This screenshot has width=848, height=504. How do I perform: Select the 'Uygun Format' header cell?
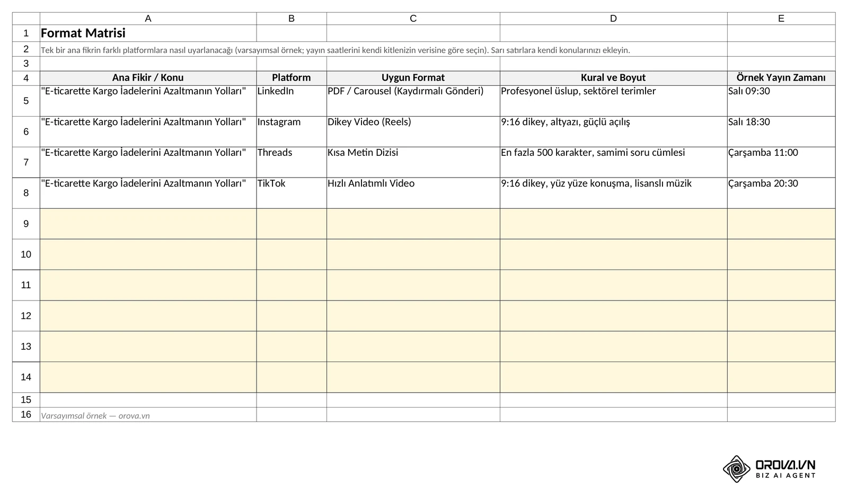coord(413,78)
